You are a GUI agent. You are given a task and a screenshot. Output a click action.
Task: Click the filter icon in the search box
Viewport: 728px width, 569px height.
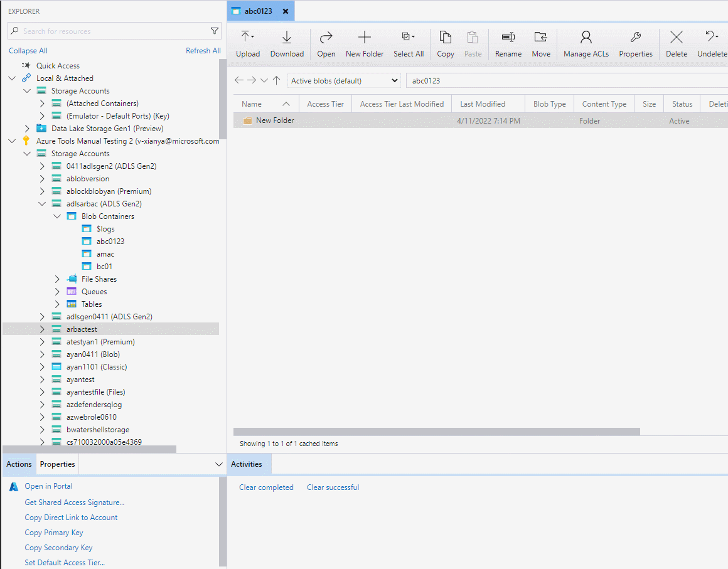tap(215, 30)
